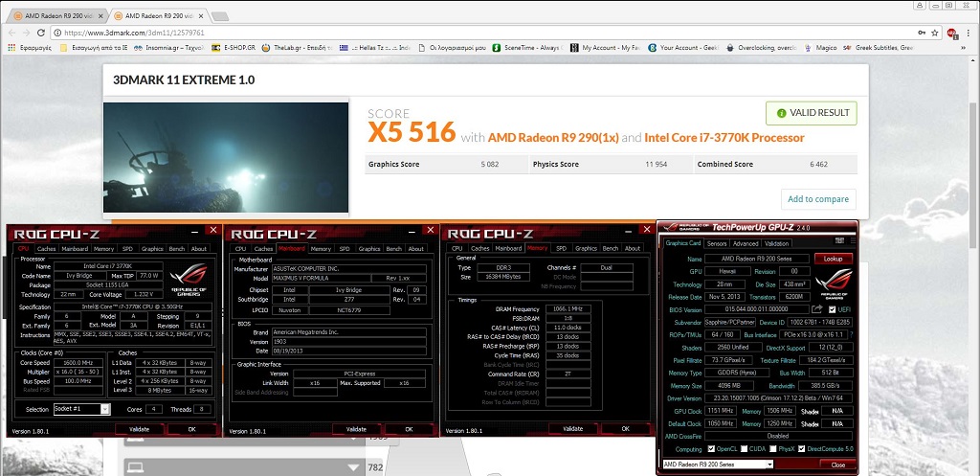Open Chrome's three-dot menu
The image size is (980, 476).
coord(970,33)
